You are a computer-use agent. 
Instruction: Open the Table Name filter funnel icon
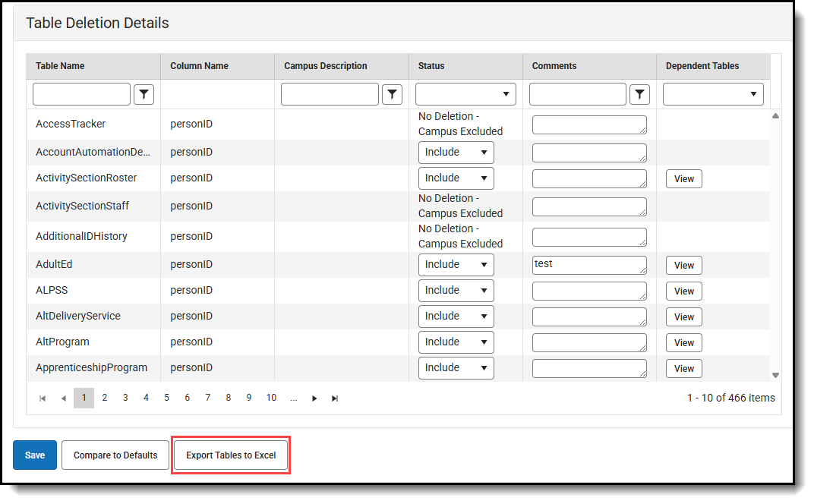point(144,93)
